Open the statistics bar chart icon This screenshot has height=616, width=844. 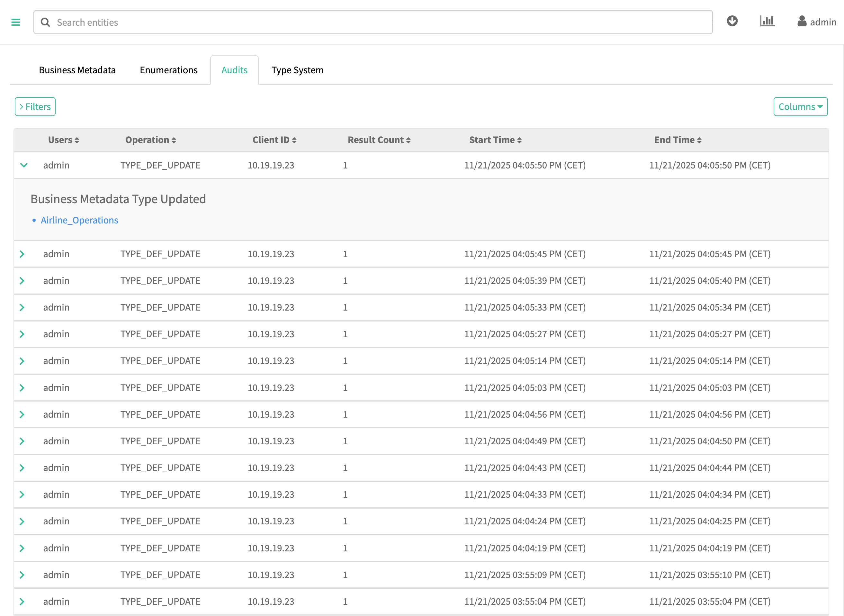pos(767,21)
